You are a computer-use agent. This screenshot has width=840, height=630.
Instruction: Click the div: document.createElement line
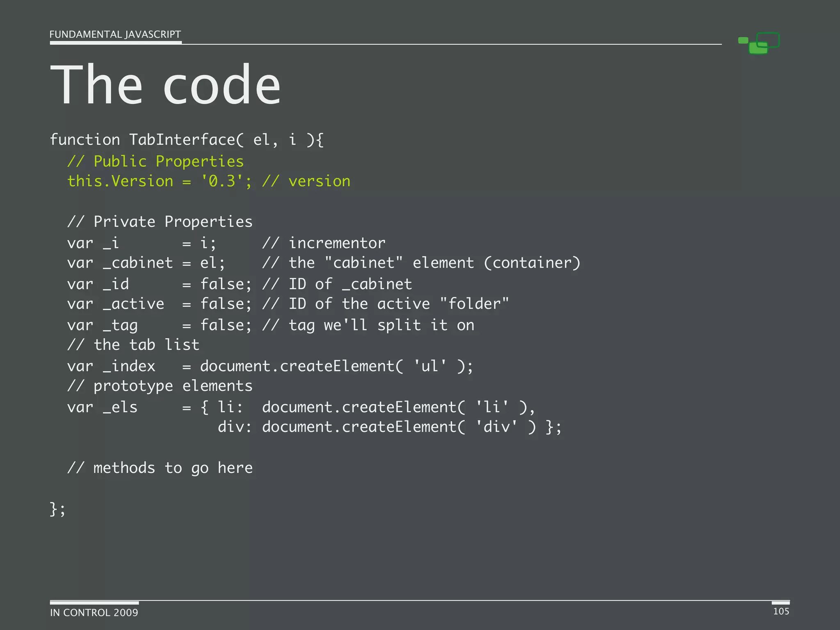tap(389, 427)
